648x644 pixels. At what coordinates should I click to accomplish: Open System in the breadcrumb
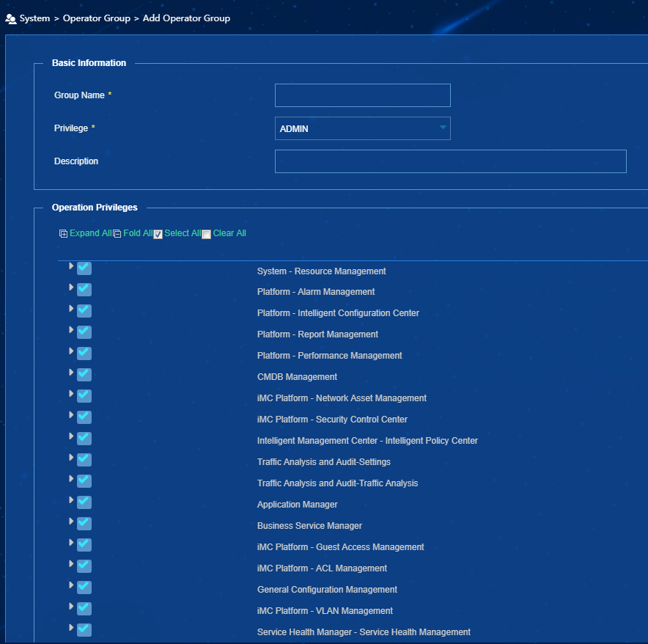(34, 18)
